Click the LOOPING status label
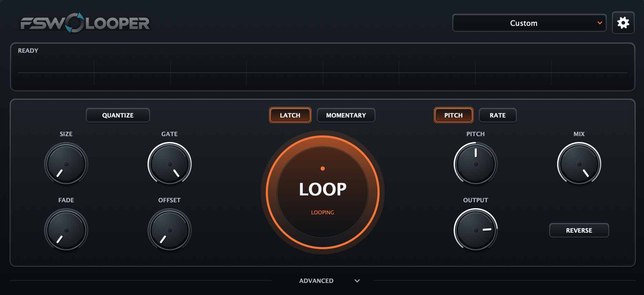Screen dimensions: 644x295 [323, 212]
